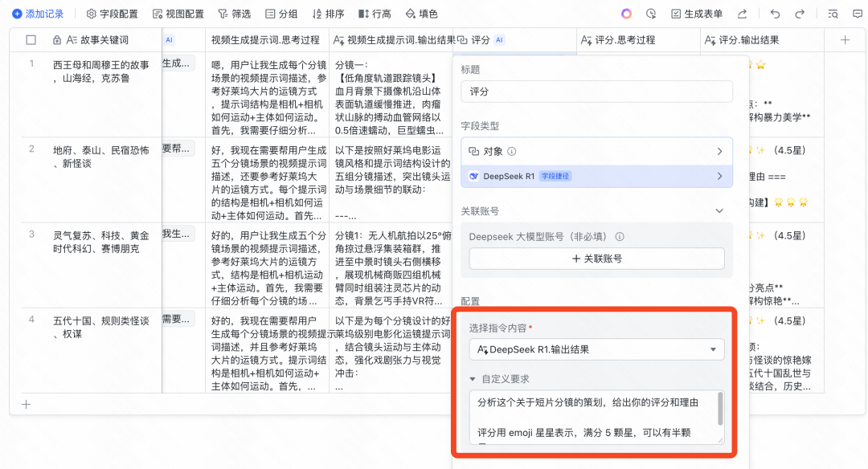Click the AI badge column header
The height and width of the screenshot is (469, 868).
170,40
